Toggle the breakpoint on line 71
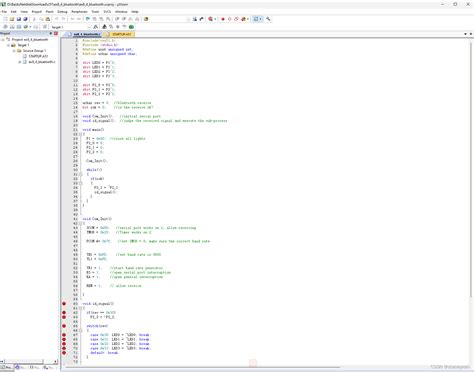The width and height of the screenshot is (474, 372). tap(64, 353)
